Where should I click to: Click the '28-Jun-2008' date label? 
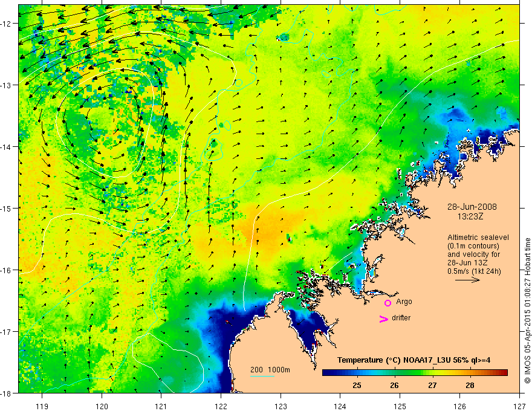click(x=472, y=207)
